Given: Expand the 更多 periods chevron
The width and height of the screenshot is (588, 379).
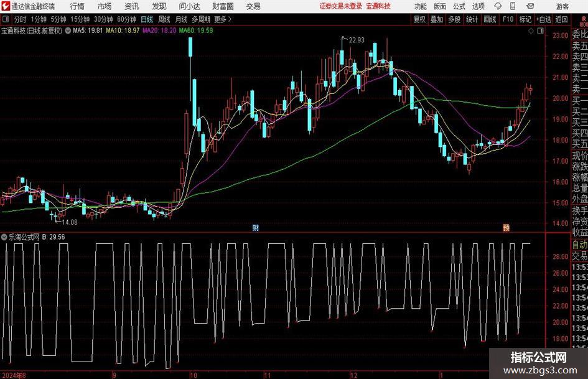Looking at the screenshot, I should [x=230, y=19].
